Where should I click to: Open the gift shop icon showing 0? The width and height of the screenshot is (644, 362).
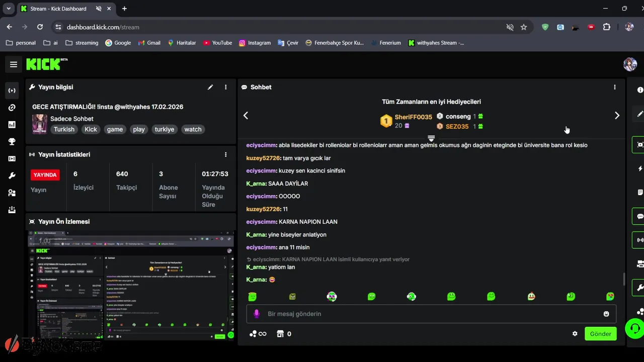tap(284, 334)
